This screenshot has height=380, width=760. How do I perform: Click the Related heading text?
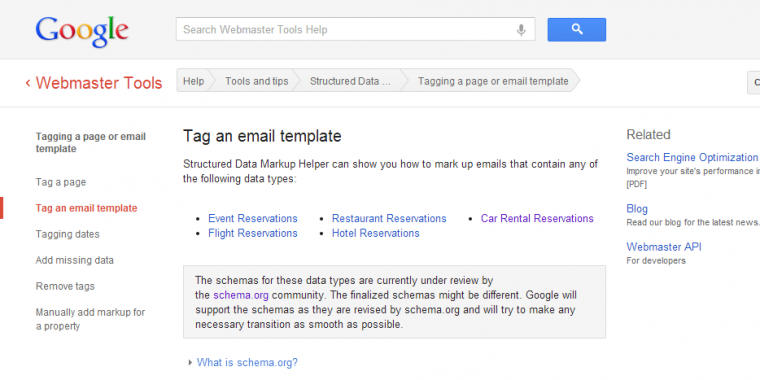(648, 135)
